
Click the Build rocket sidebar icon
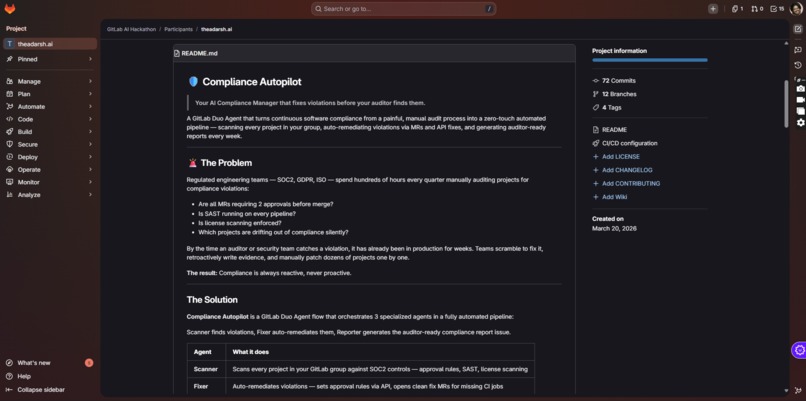[x=9, y=132]
